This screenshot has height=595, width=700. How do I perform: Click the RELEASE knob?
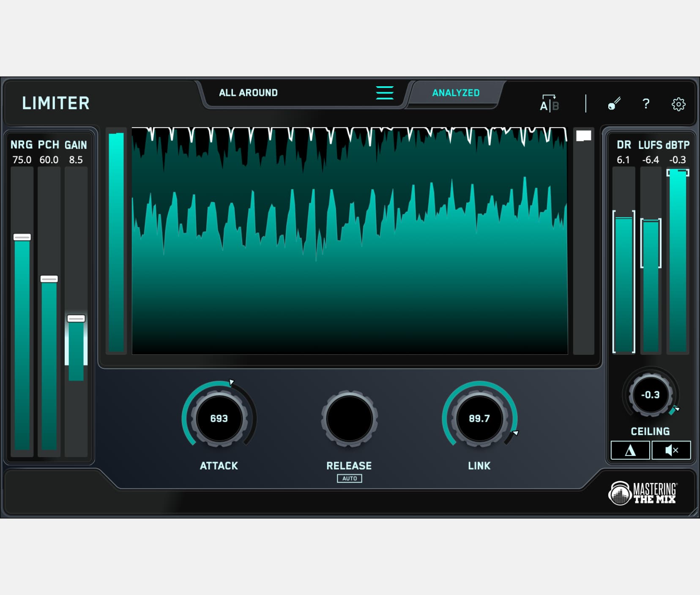pos(349,418)
